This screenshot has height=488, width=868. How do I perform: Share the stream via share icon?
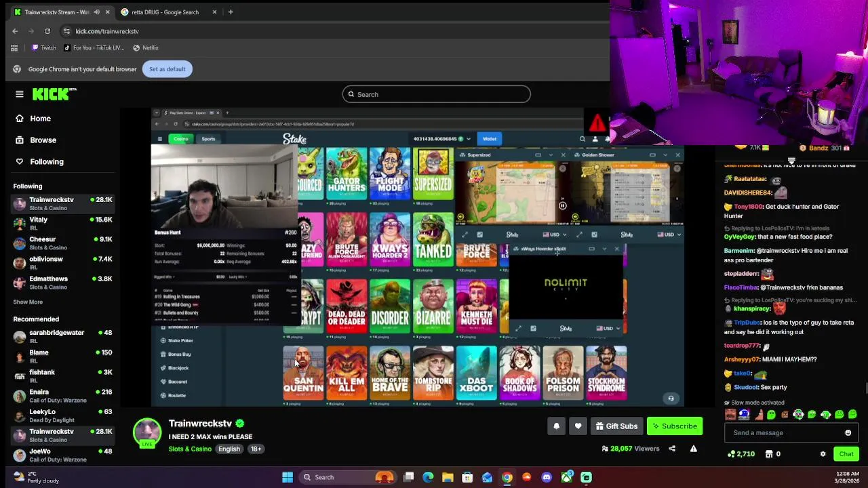[x=672, y=449]
